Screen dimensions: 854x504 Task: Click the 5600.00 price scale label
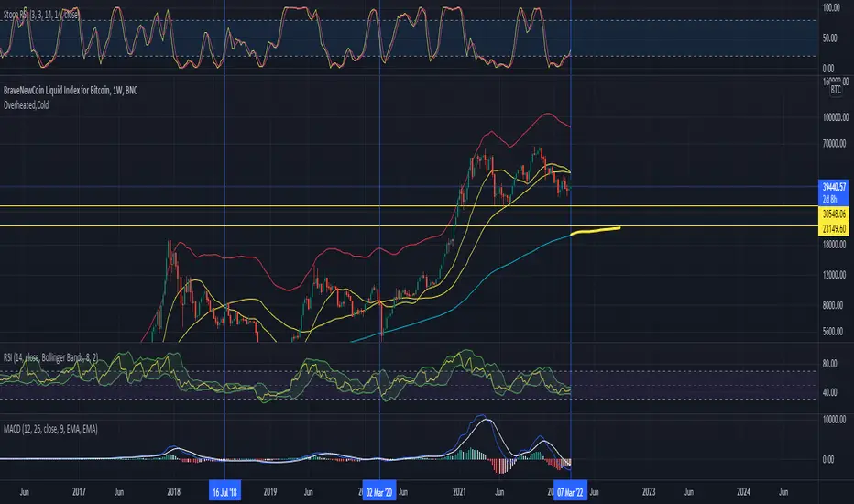[833, 332]
